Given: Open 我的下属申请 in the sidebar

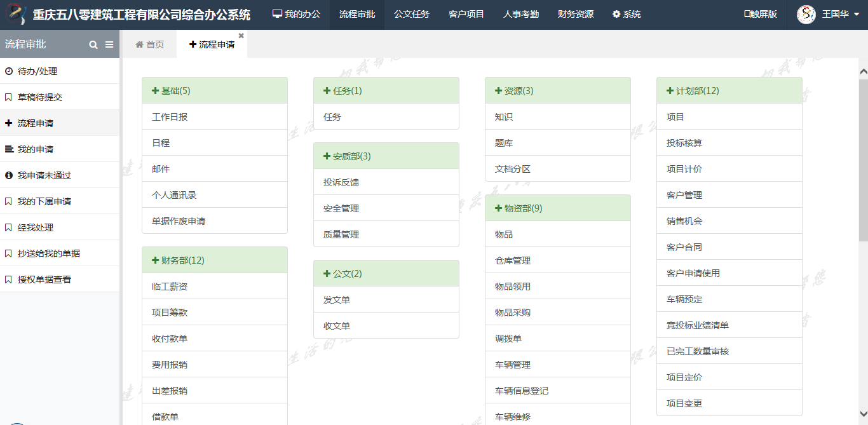Looking at the screenshot, I should click(x=44, y=201).
